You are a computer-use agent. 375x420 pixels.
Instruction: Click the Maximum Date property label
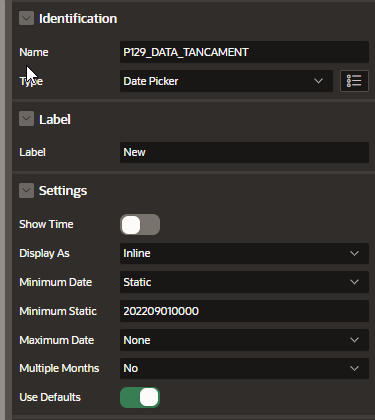[57, 340]
